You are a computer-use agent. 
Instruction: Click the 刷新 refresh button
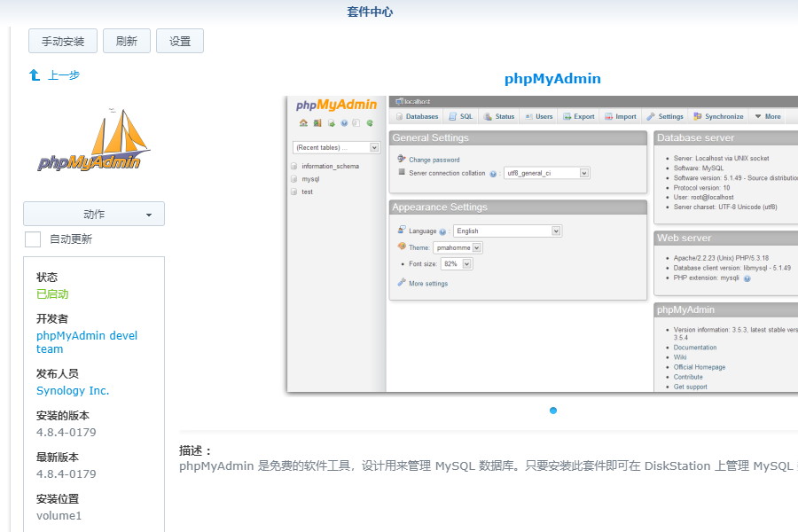point(126,40)
